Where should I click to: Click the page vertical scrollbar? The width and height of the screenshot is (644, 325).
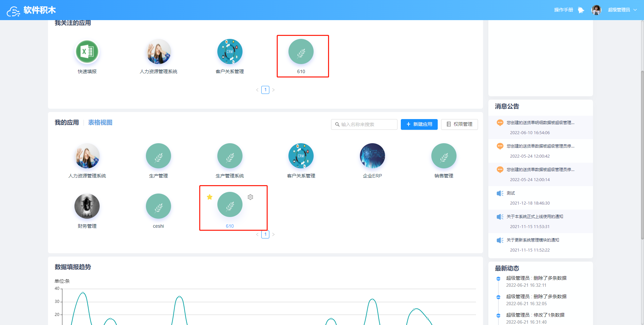point(642,155)
